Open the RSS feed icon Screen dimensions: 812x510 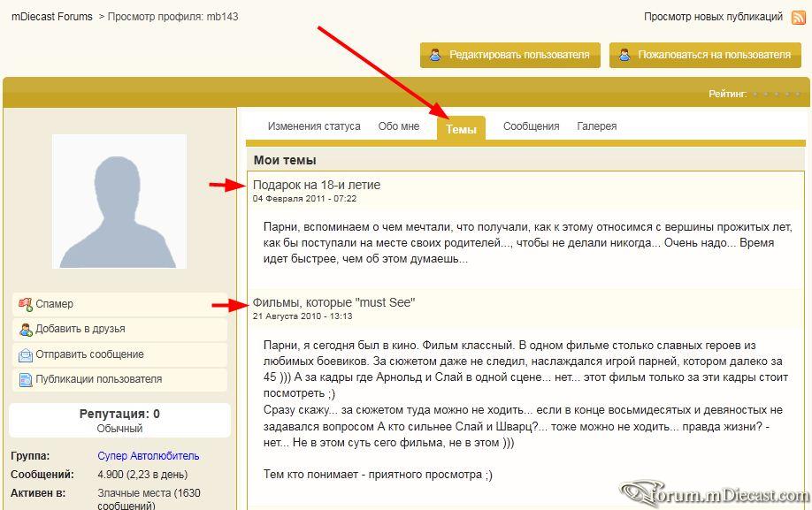[799, 17]
